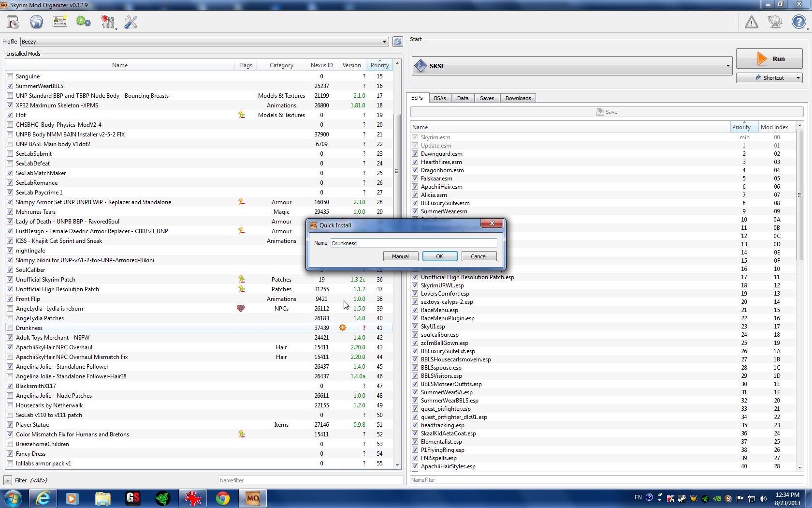Viewport: 812px width, 508px height.
Task: Click the warning triangle problems icon
Action: [x=751, y=22]
